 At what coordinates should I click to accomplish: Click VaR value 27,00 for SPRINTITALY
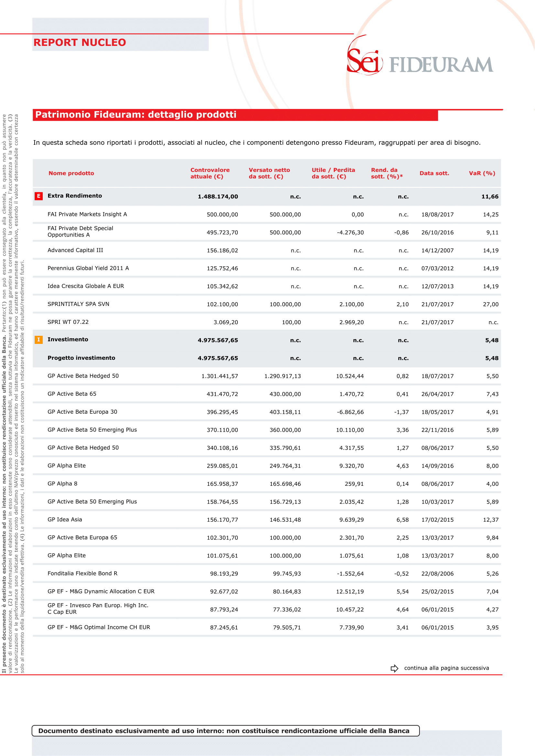pyautogui.click(x=491, y=304)
